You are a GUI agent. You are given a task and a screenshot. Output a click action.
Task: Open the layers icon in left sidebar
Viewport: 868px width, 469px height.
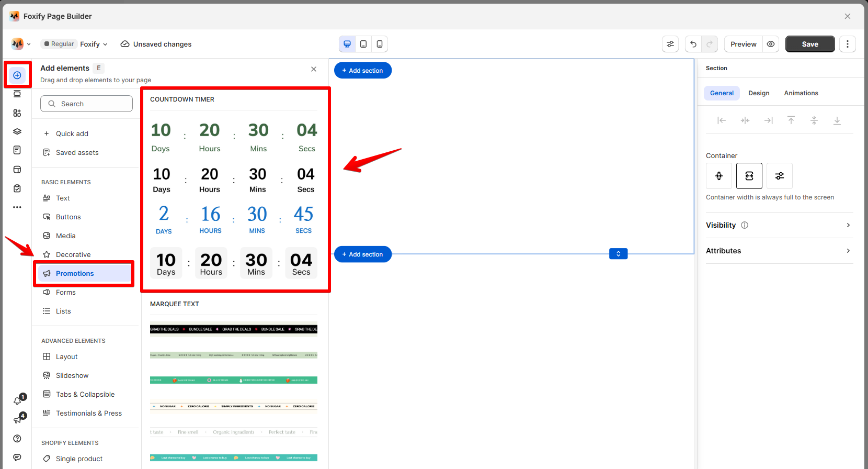coord(17,131)
